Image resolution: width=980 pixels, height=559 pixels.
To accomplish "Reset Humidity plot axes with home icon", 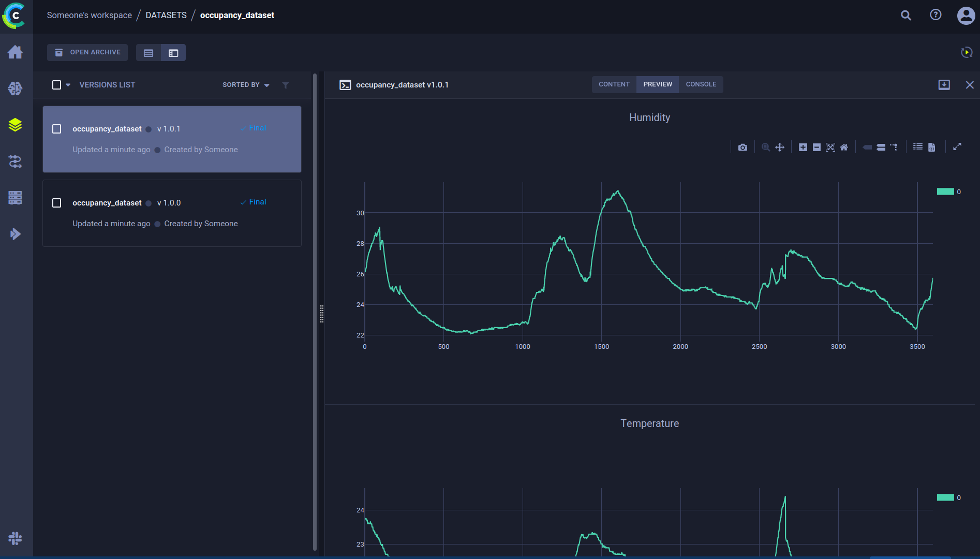I will (x=844, y=148).
